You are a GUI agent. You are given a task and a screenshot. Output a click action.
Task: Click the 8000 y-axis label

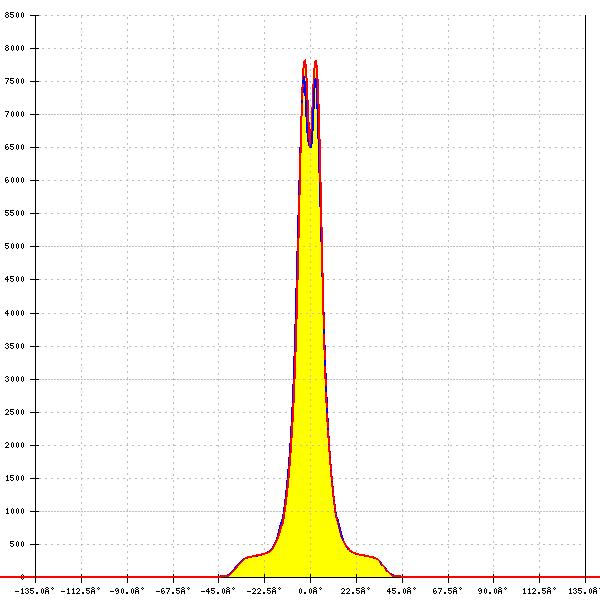point(15,48)
